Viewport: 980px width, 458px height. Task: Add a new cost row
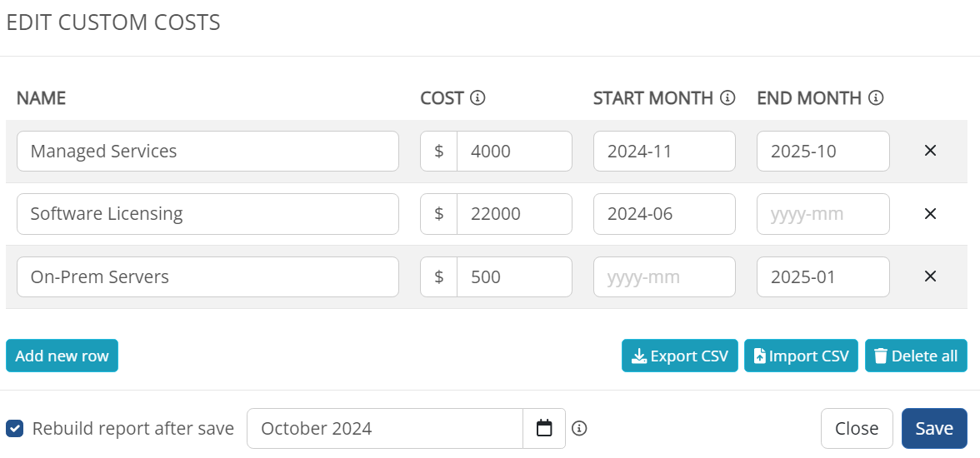coord(62,356)
